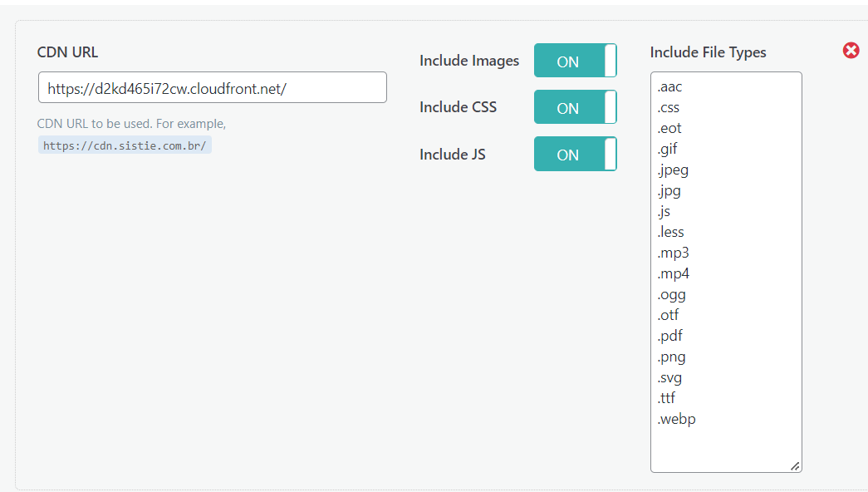Click the .less file type line

pos(670,232)
